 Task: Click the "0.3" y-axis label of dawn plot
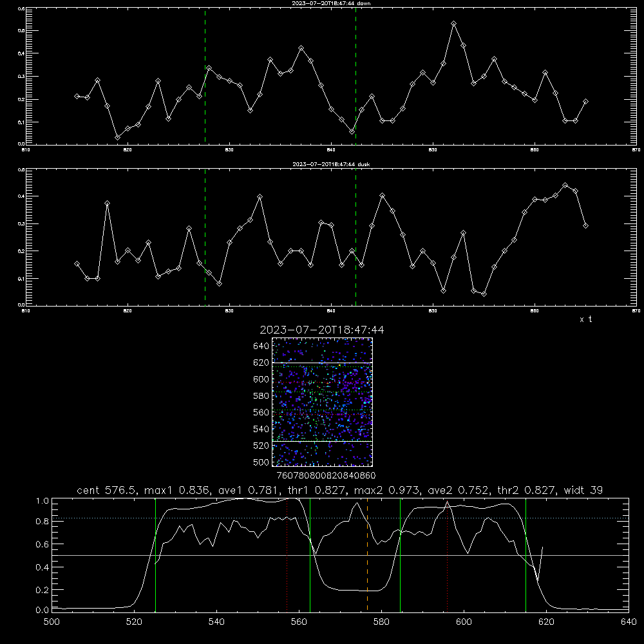pos(21,77)
